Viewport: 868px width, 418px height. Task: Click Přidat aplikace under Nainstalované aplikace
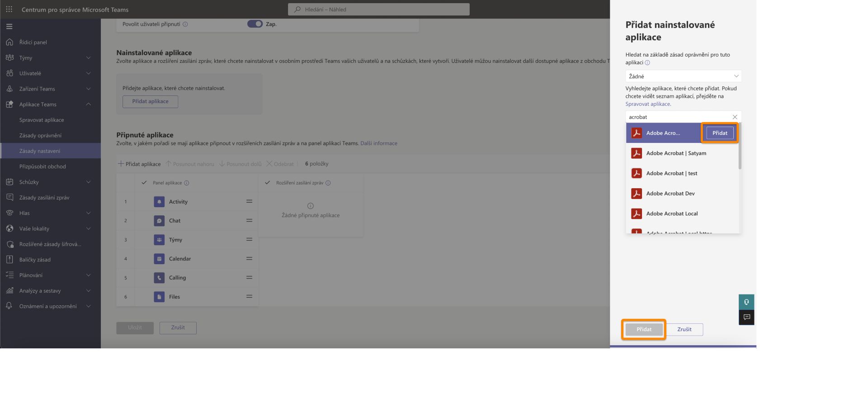(150, 101)
